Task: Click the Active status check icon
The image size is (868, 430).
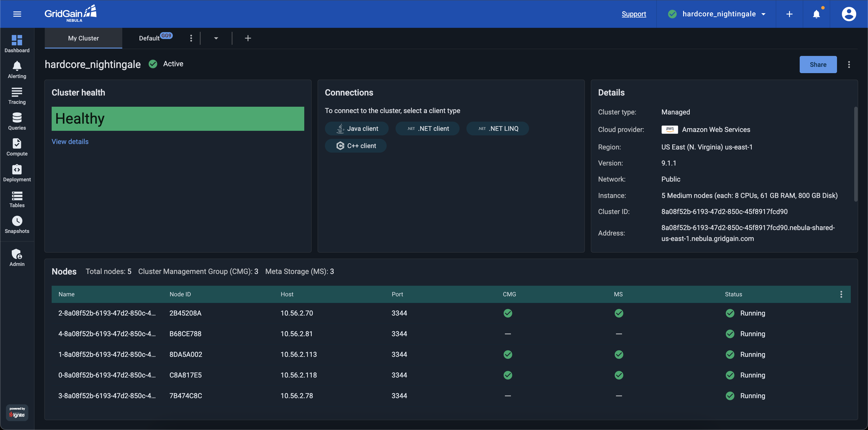Action: click(x=153, y=64)
